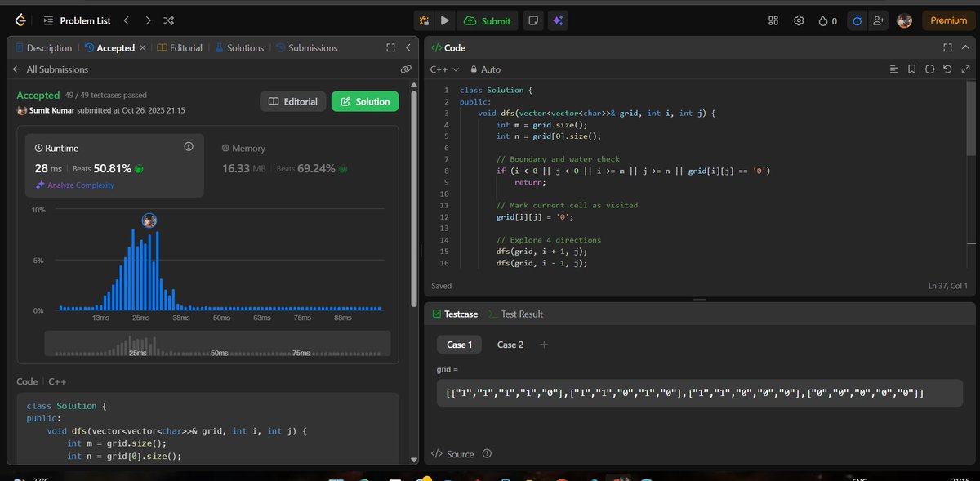Collapse the left panel chevron

pos(407,47)
